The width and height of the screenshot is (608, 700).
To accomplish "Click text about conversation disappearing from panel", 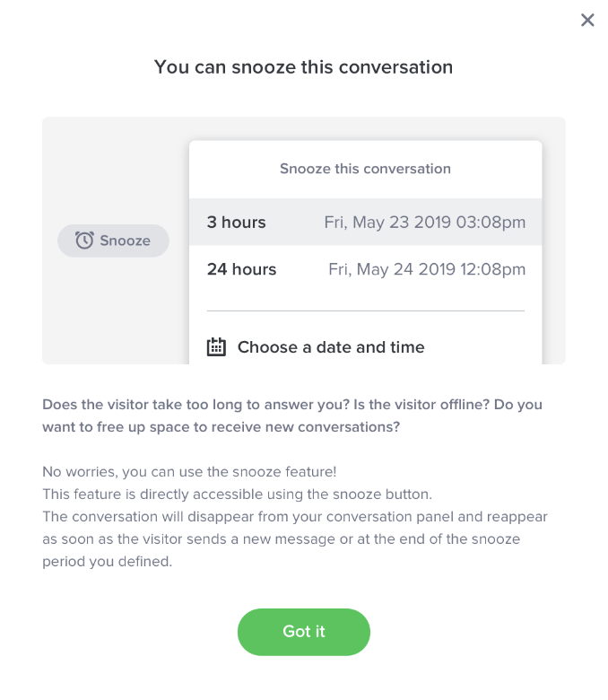I will tap(294, 518).
